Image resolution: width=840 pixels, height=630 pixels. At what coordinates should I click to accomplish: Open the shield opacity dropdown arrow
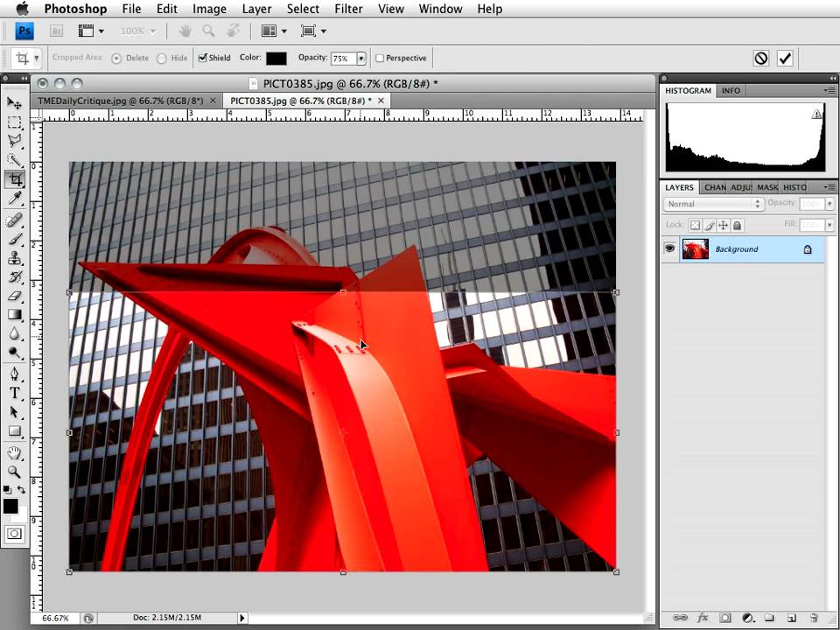361,59
